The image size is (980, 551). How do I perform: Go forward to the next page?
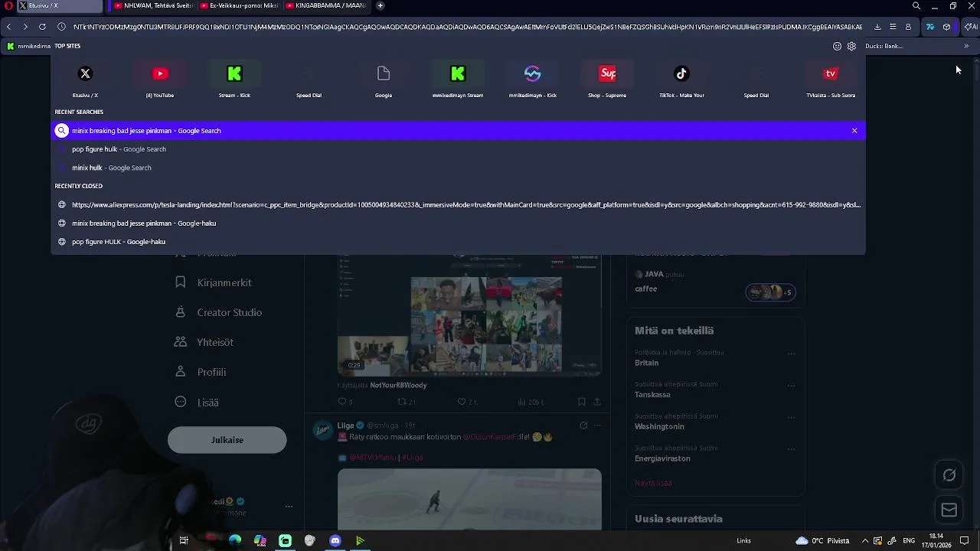pos(25,27)
